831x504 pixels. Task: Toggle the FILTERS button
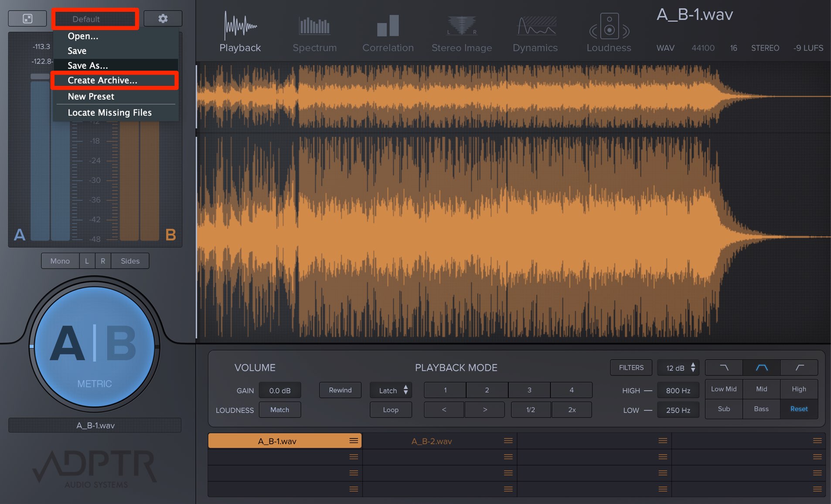(631, 368)
